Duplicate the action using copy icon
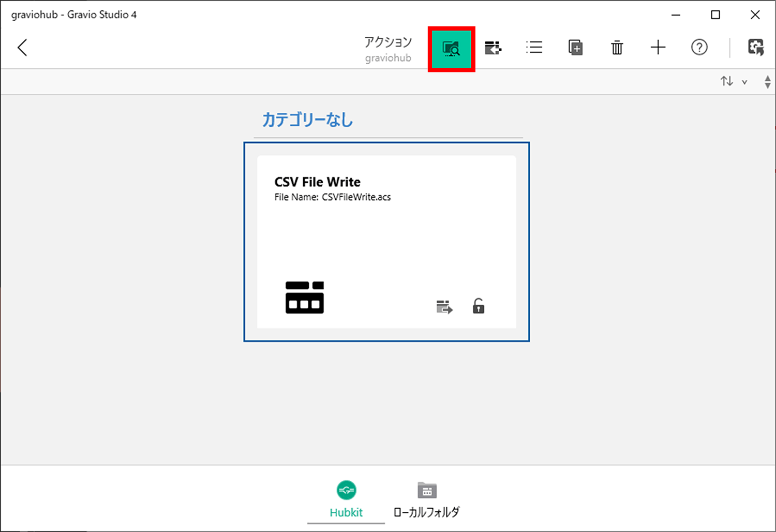Screen dimensions: 776x532 pos(575,48)
